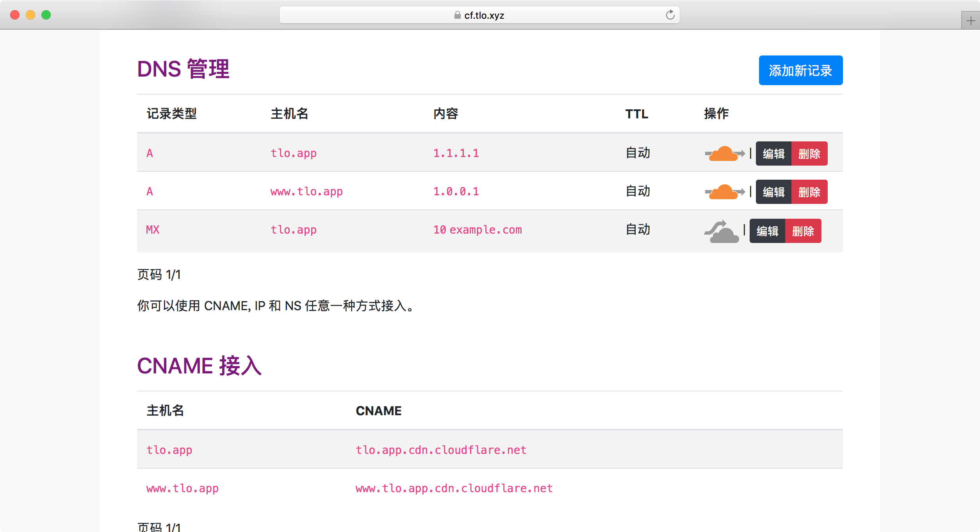This screenshot has height=532, width=980.
Task: Edit the MX record (编辑)
Action: point(767,231)
